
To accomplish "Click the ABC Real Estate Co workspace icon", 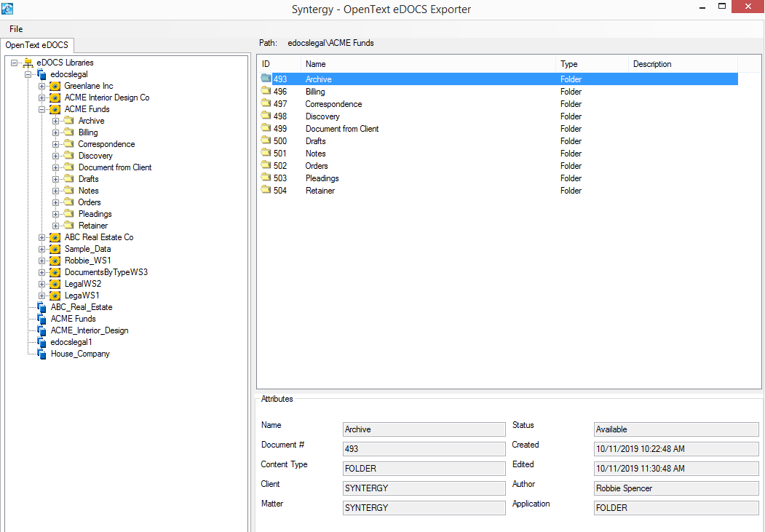I will pos(55,237).
